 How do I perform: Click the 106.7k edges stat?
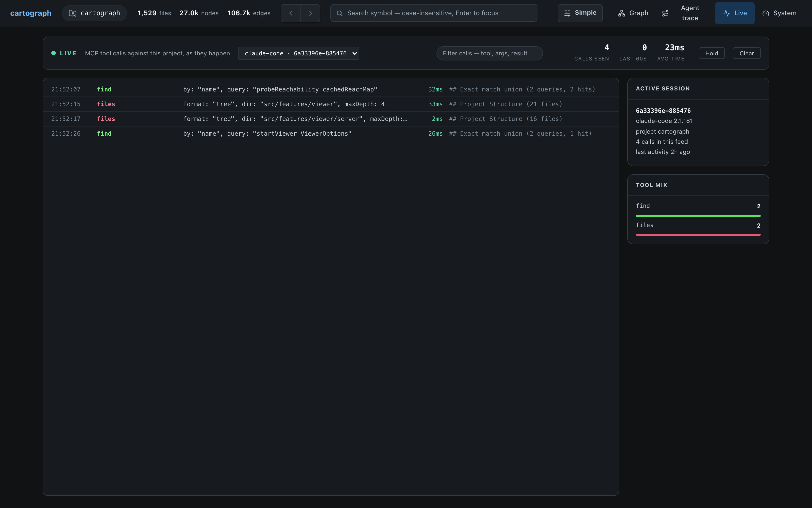pos(249,13)
